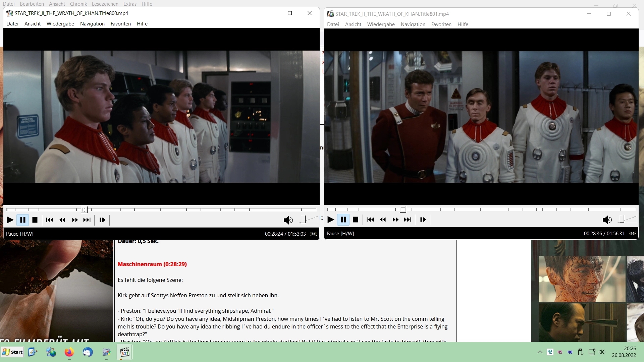Step one frame forward in Title800 player
Viewport: 644px width, 362px height.
point(102,220)
